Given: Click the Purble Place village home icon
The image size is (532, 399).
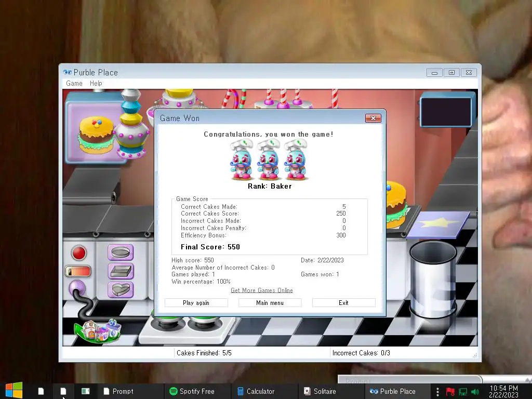Looking at the screenshot, I should tap(98, 331).
